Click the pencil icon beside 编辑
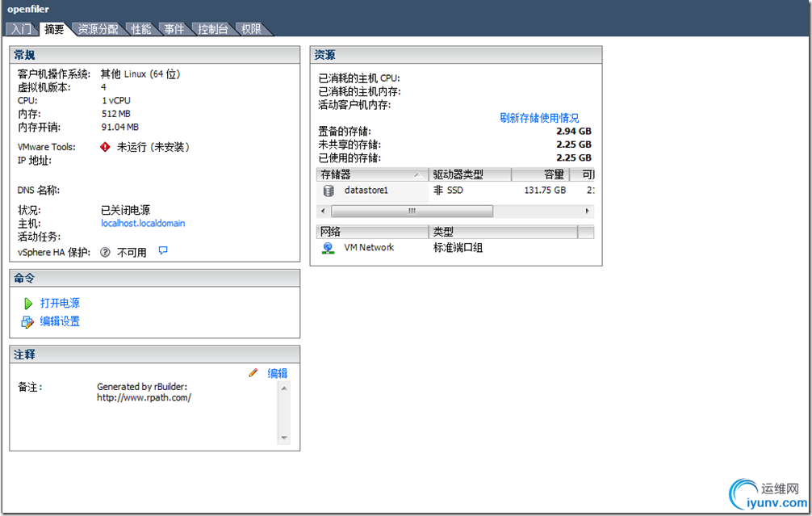 [x=253, y=372]
